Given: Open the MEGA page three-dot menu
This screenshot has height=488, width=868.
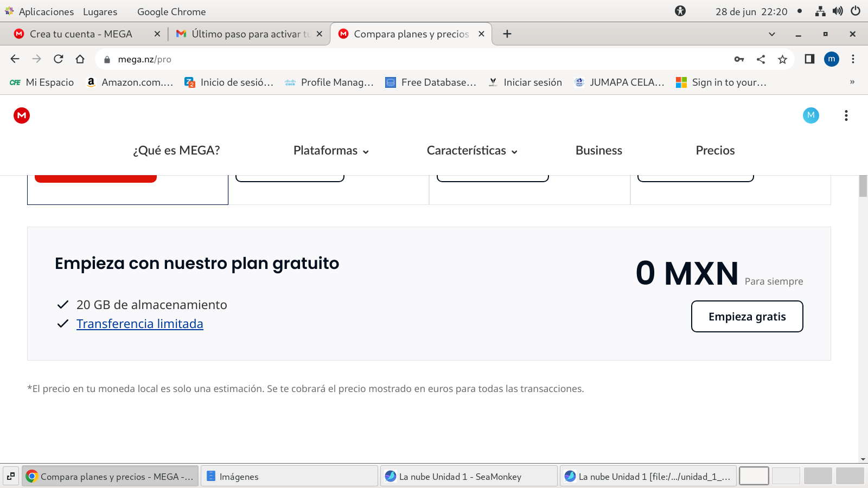Looking at the screenshot, I should (846, 115).
